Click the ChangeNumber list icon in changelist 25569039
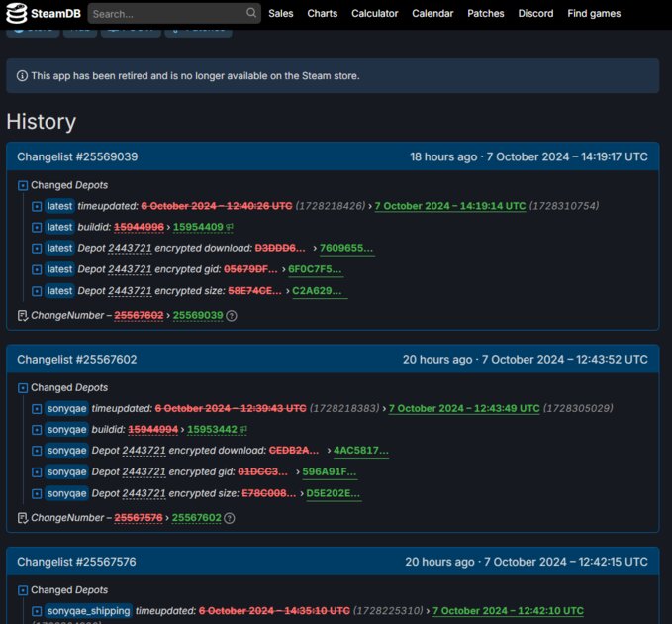 click(x=23, y=316)
